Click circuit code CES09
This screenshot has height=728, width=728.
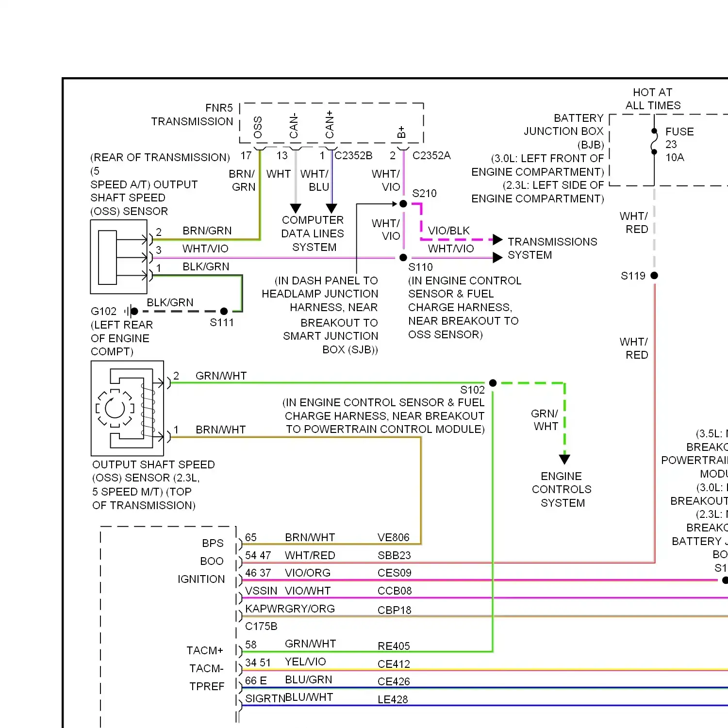point(395,573)
